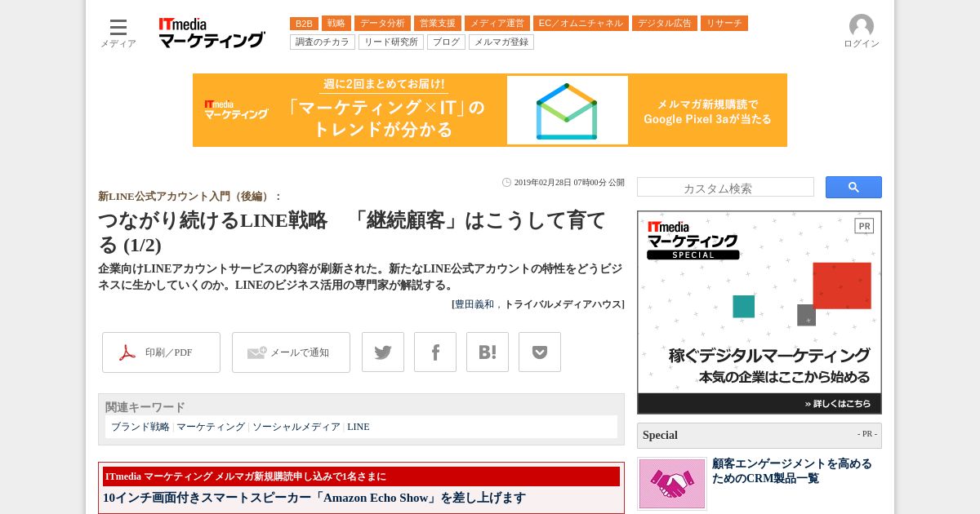Screen dimensions: 980x514
Task: Click the トライバルメディアハウス text
Action: pos(563,304)
